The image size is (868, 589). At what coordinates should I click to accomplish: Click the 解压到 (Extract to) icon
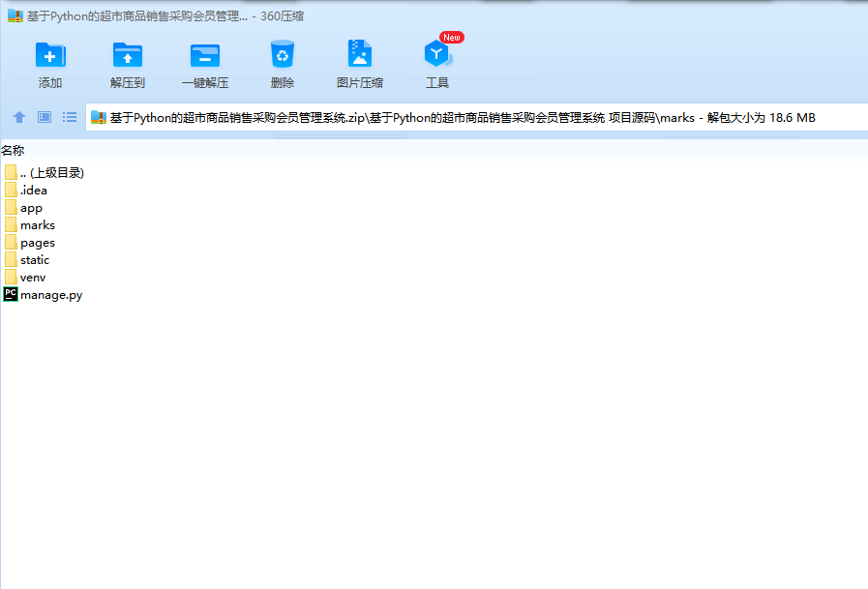click(128, 55)
